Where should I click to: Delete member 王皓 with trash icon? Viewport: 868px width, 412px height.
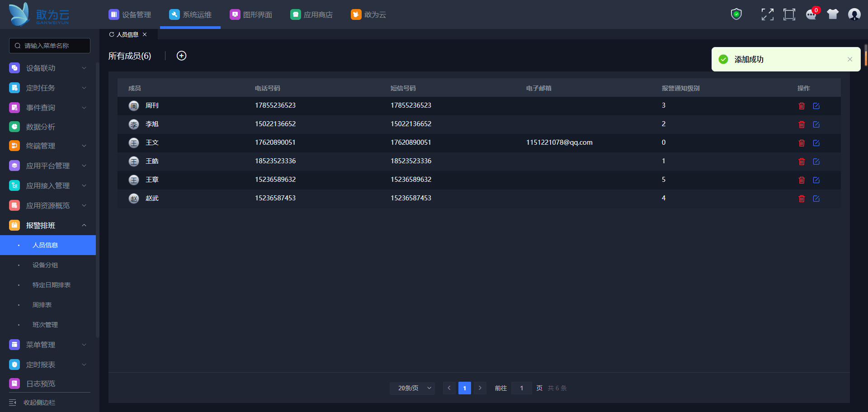(802, 161)
